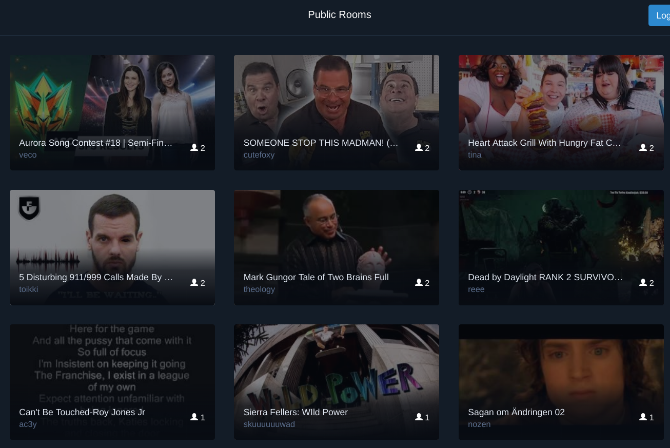The image size is (670, 448).
Task: Click the room owner name 'cutefoxy'
Action: tap(259, 155)
